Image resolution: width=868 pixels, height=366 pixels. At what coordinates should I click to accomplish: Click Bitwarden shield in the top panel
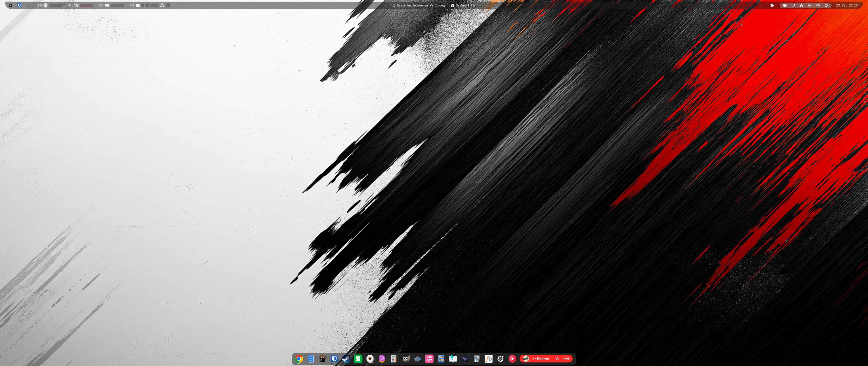(19, 5)
